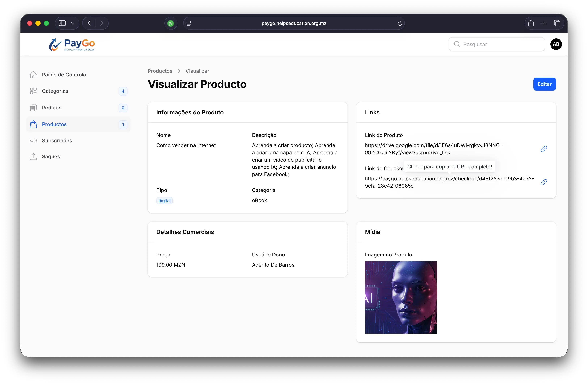Viewport: 588px width, 384px height.
Task: Open Painel de Controlo
Action: [x=64, y=75]
